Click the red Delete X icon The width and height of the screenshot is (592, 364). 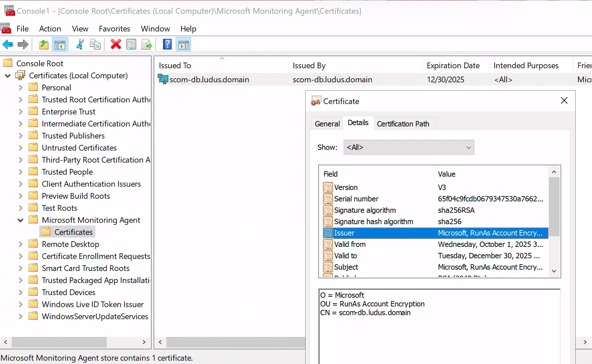click(x=116, y=44)
